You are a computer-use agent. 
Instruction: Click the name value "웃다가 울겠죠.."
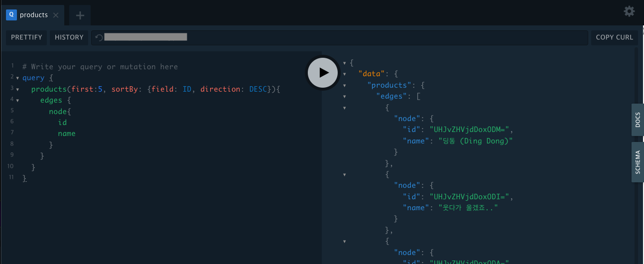(x=468, y=208)
